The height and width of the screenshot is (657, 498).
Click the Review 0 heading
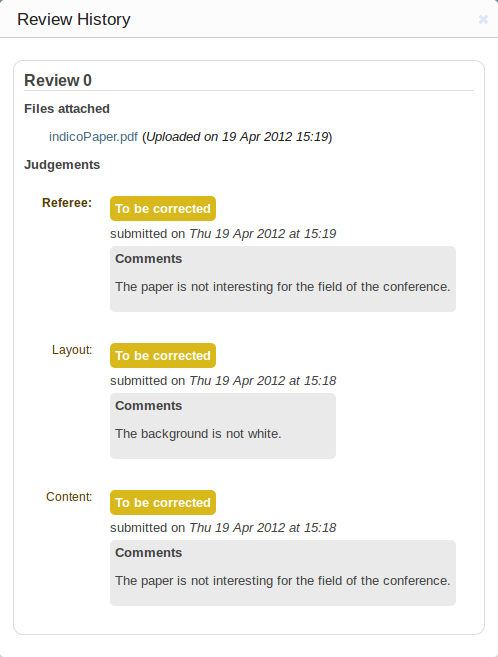click(x=58, y=80)
